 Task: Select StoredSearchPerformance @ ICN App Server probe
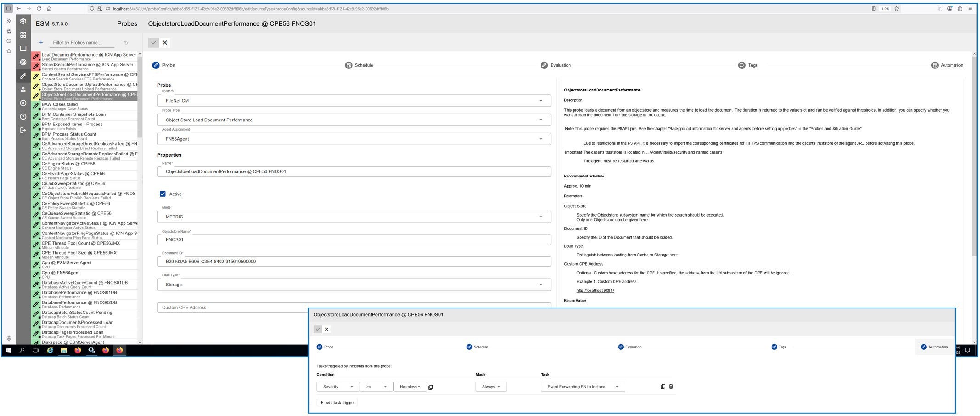point(84,67)
